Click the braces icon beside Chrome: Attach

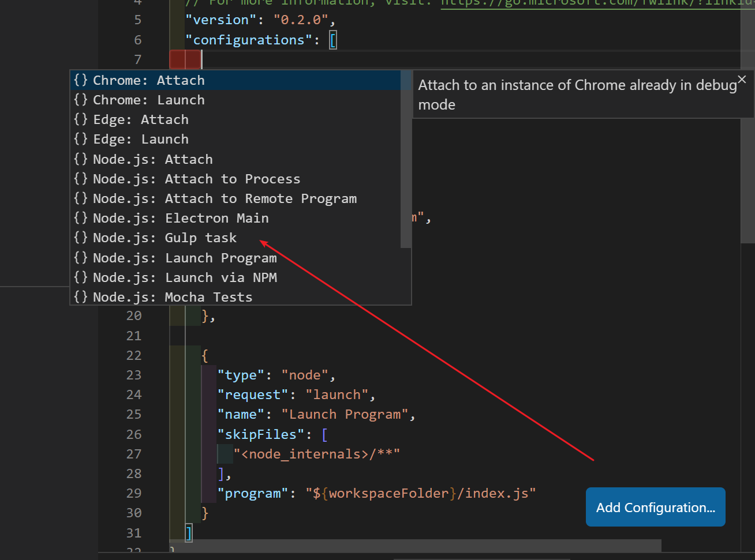pyautogui.click(x=81, y=80)
